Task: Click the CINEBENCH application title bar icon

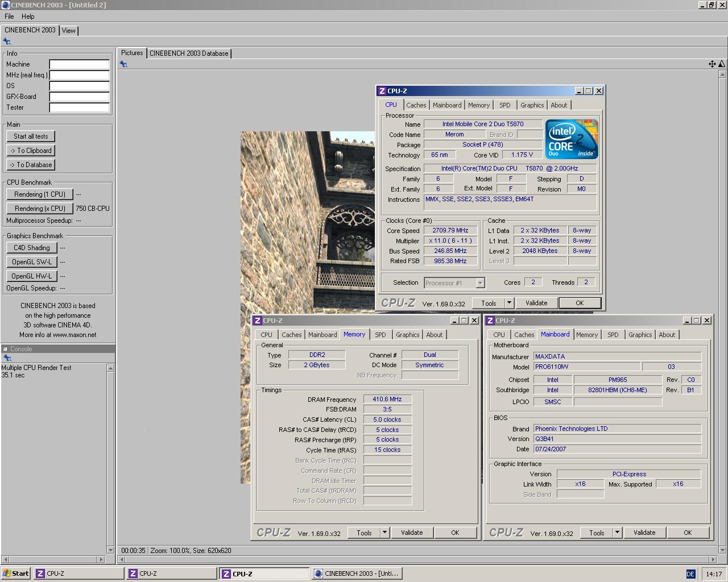Action: click(x=5, y=5)
